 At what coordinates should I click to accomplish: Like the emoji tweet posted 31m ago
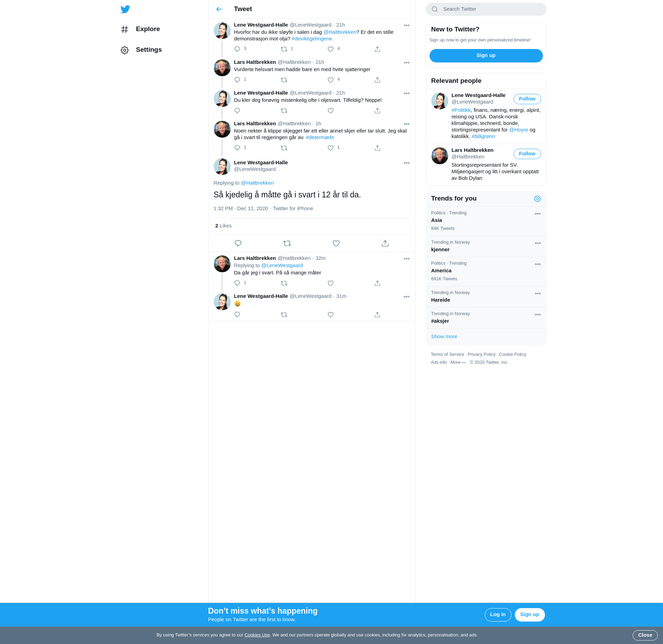pos(330,314)
